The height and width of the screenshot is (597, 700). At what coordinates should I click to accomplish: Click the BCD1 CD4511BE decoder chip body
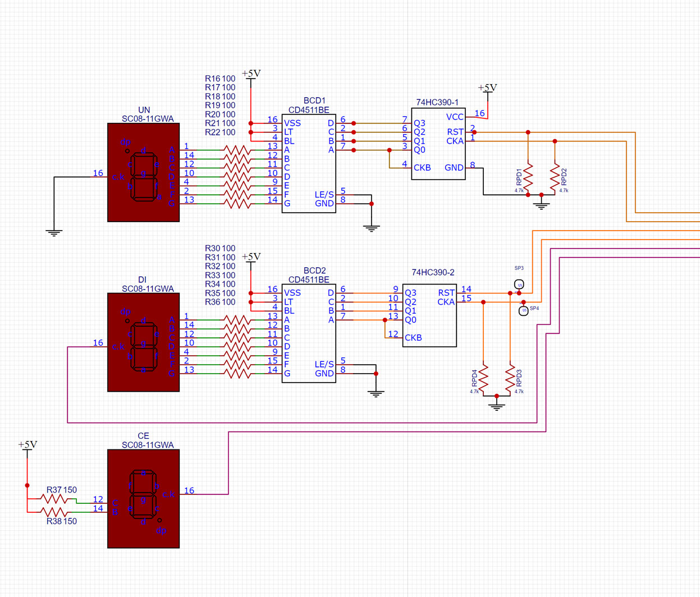click(309, 164)
